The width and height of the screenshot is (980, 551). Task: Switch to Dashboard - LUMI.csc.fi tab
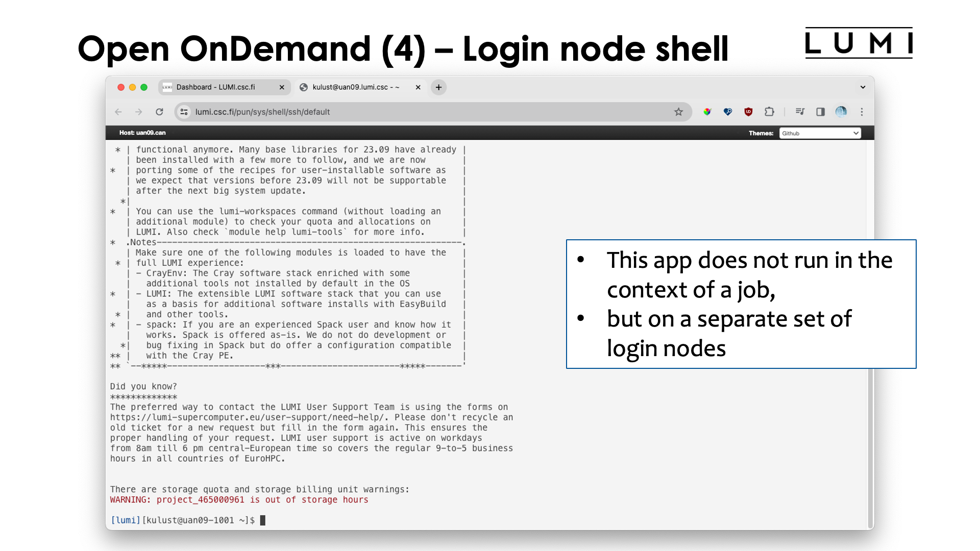[x=225, y=87]
